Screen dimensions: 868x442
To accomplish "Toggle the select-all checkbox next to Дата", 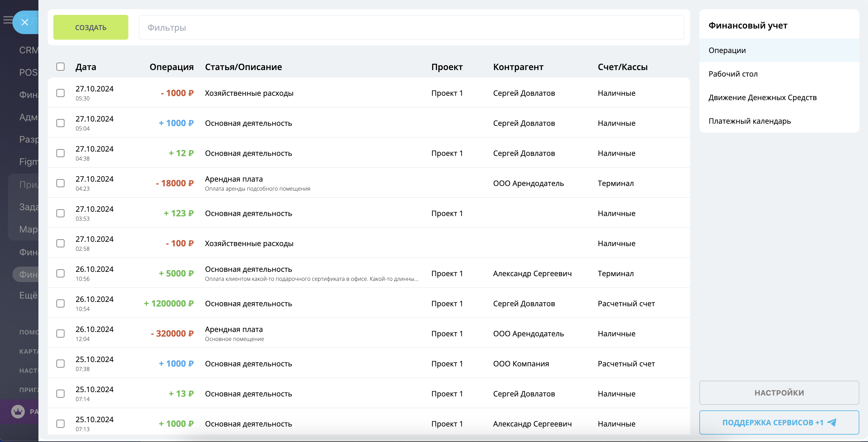I will pos(60,67).
